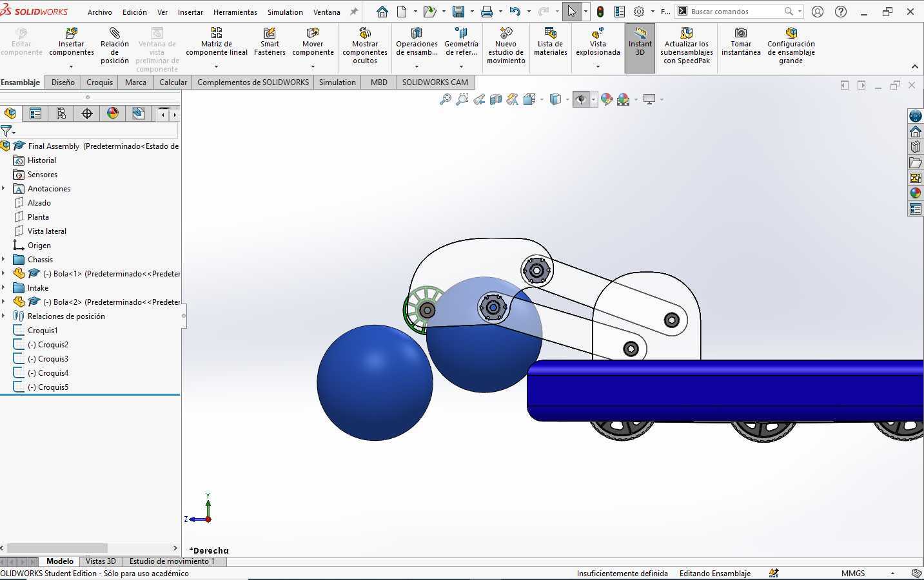
Task: Switch to the Croquis ribbon tab
Action: [x=99, y=82]
